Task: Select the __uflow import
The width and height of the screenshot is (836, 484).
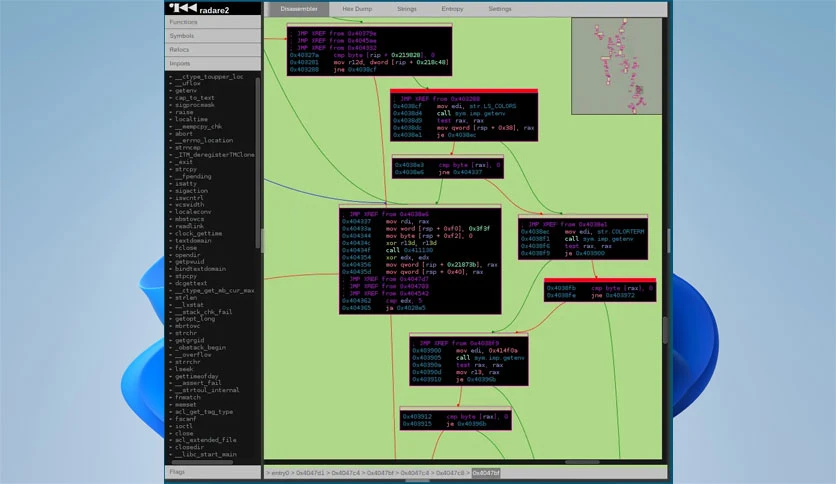Action: tap(188, 84)
